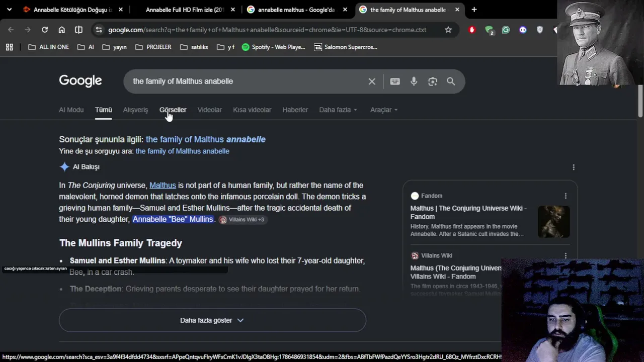Open the on-screen keyboard input tool

pos(395,81)
